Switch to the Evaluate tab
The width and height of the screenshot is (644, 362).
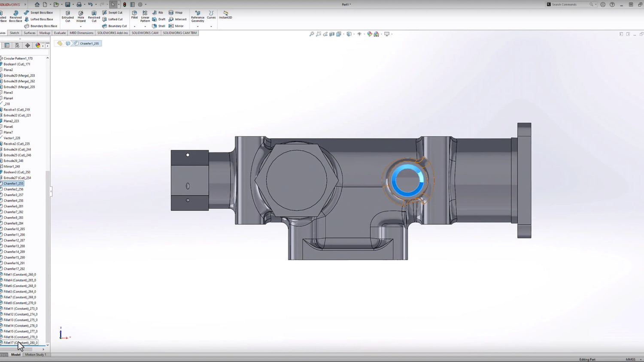point(60,33)
